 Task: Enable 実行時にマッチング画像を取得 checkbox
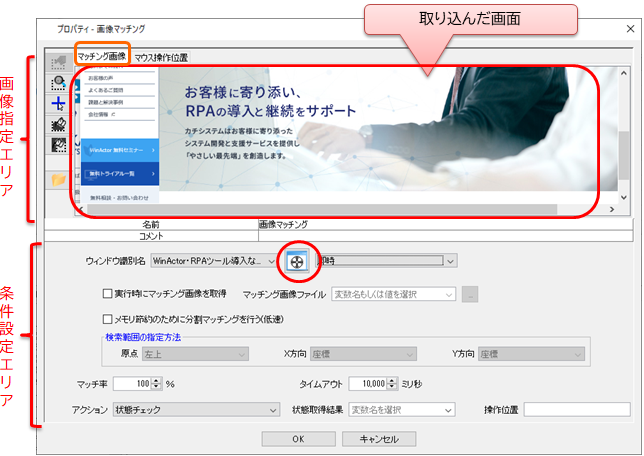(107, 294)
